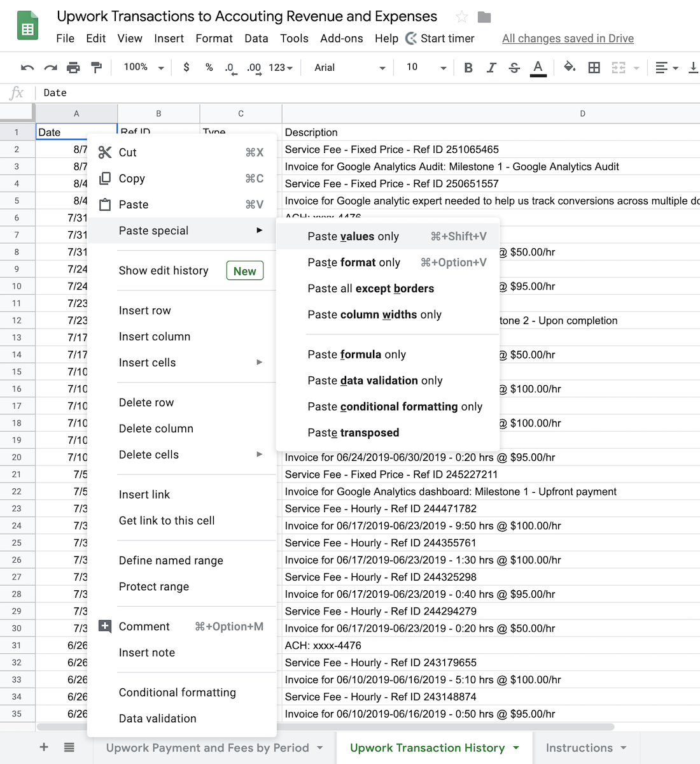Open horizontal align dropdown

tap(666, 67)
